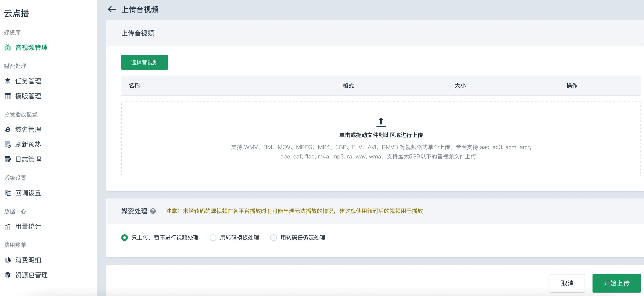
Task: Click the upload arrow icon in drop zone
Action: click(x=381, y=122)
